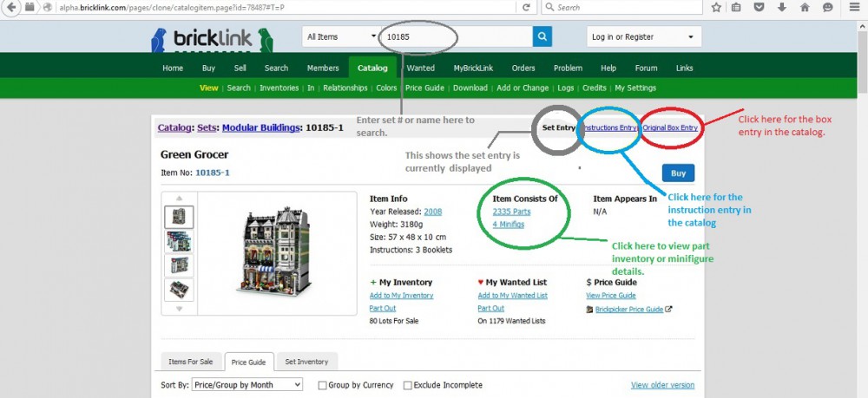This screenshot has height=398, width=868.
Task: Open the Home menu item
Action: coord(173,68)
